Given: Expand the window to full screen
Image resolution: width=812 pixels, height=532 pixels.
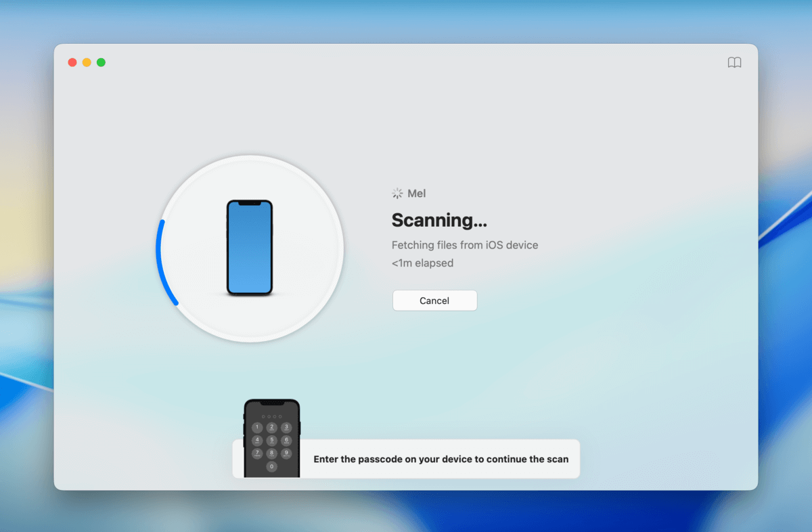Looking at the screenshot, I should [x=101, y=62].
